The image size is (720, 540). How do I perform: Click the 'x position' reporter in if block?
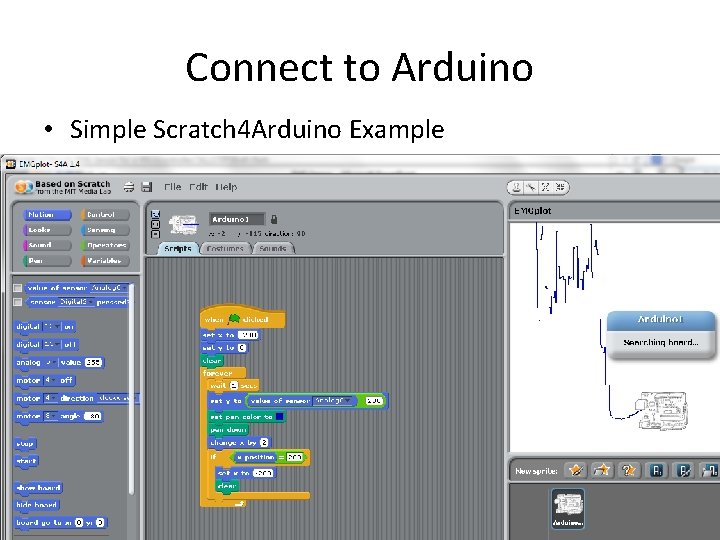256,457
